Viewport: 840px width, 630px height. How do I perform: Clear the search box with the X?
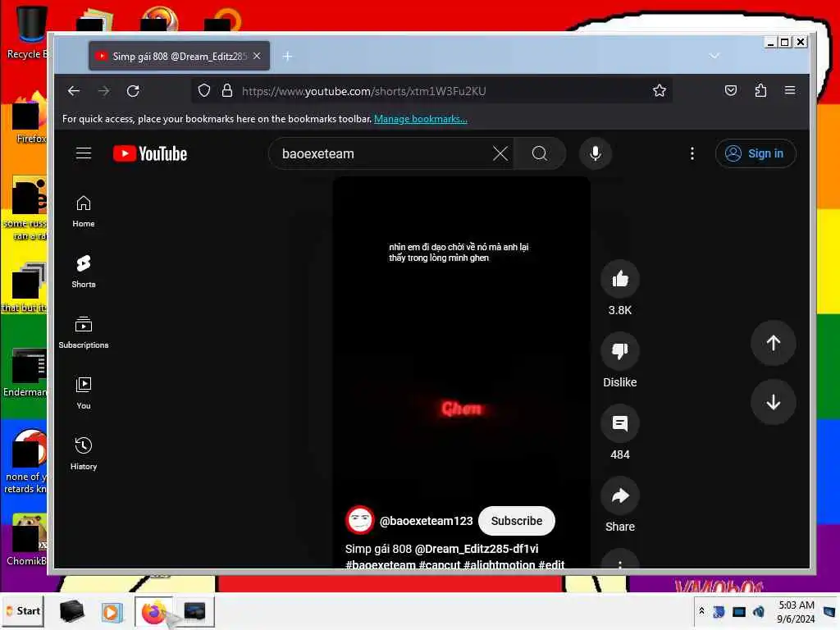(500, 153)
